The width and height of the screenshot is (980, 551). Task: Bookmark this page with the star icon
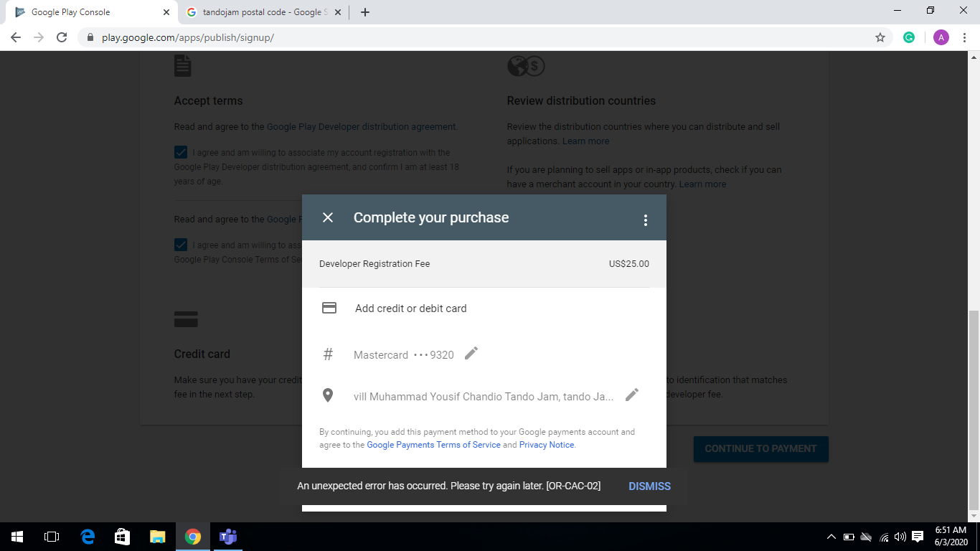tap(880, 37)
